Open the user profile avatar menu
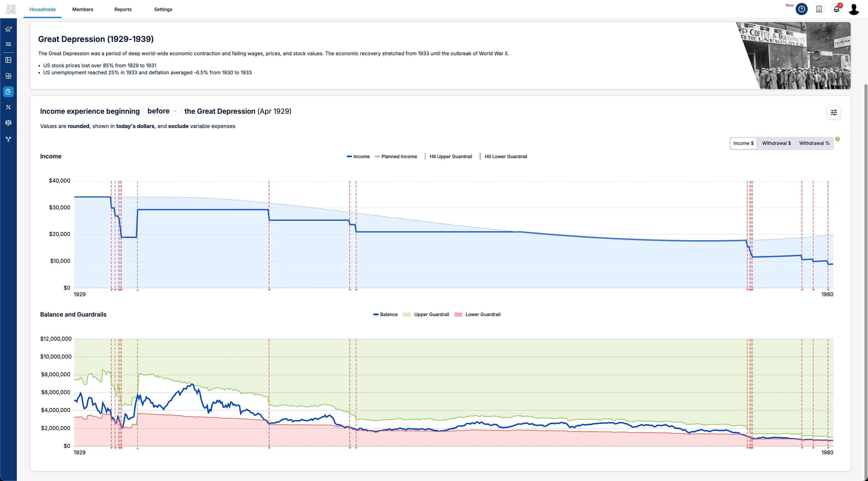The width and height of the screenshot is (868, 481). pos(854,9)
